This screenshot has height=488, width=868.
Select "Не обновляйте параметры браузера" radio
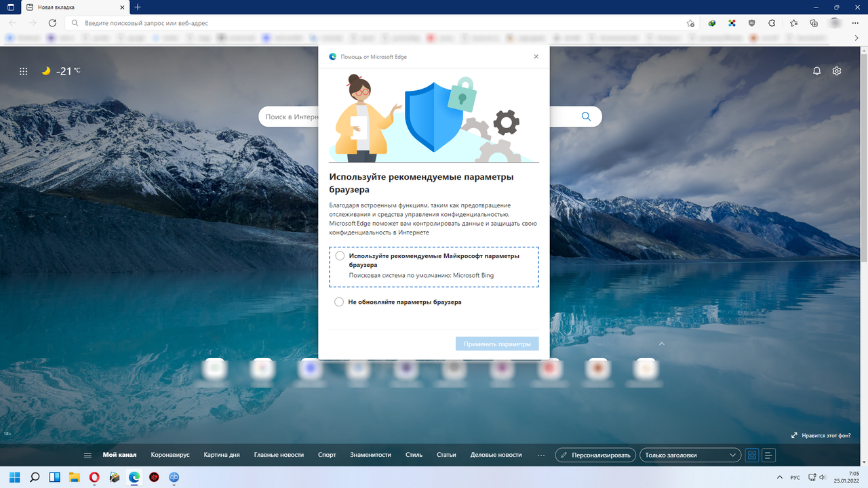click(x=339, y=302)
